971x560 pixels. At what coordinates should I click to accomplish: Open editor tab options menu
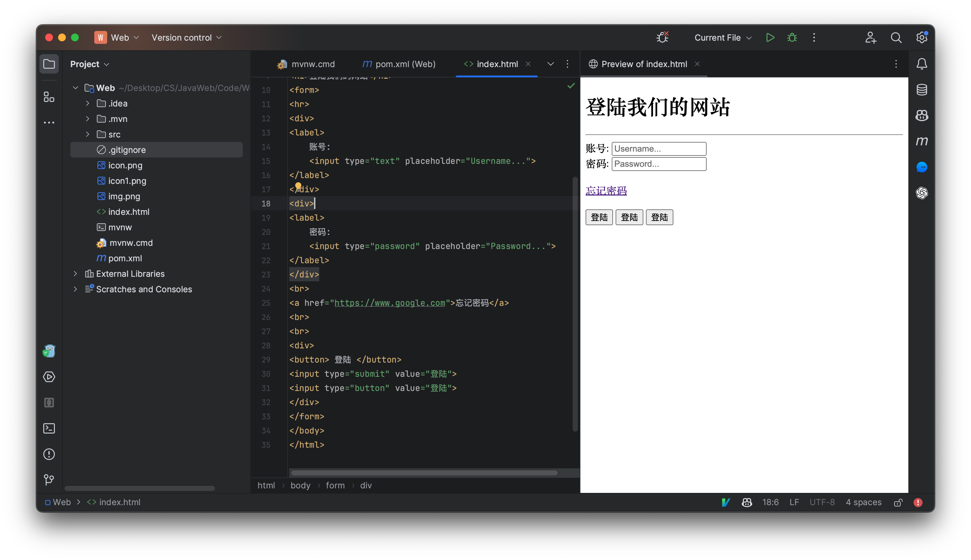click(x=567, y=64)
